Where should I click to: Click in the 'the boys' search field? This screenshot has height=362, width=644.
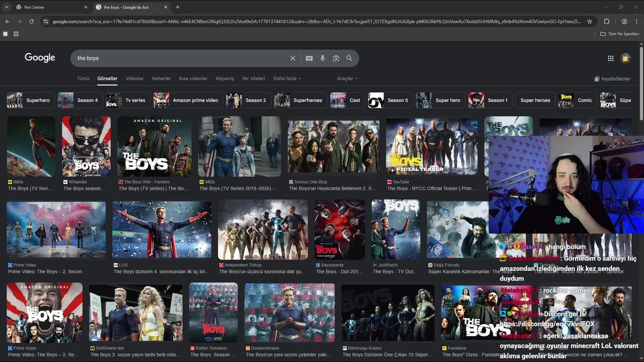tap(181, 58)
